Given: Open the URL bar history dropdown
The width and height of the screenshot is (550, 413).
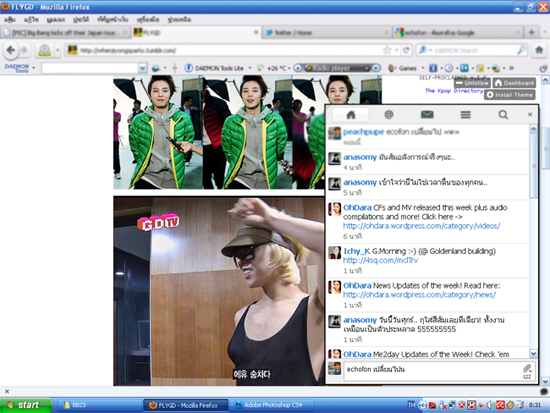Looking at the screenshot, I should tap(397, 51).
